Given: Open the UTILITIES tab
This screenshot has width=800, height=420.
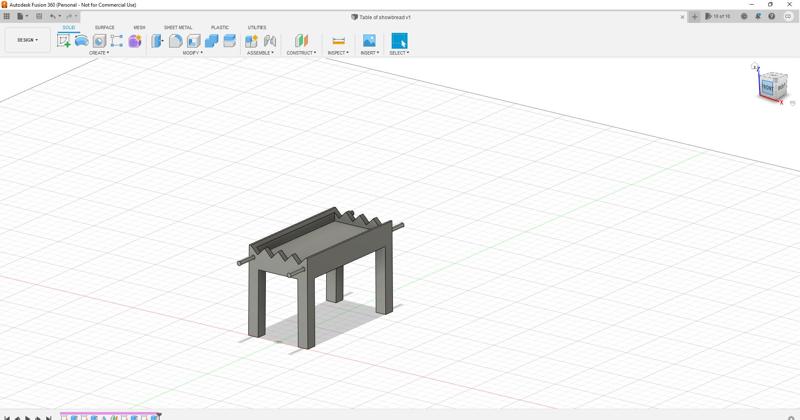Looking at the screenshot, I should pyautogui.click(x=257, y=28).
